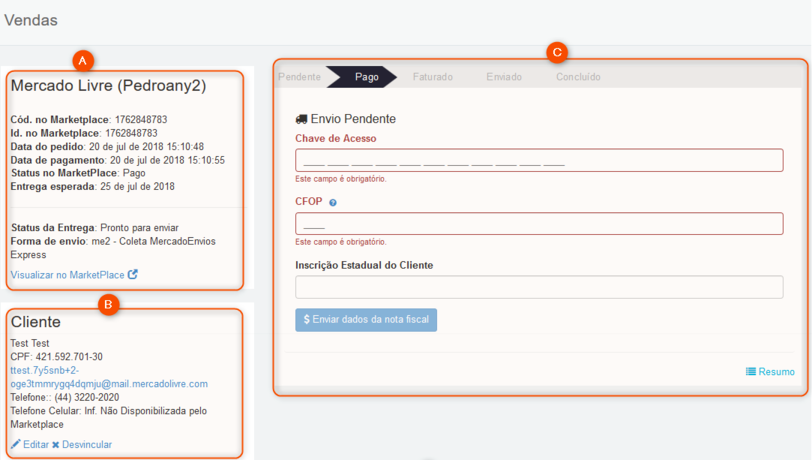Switch to the Enviado status step
Viewport: 812px width, 460px height.
coord(504,77)
